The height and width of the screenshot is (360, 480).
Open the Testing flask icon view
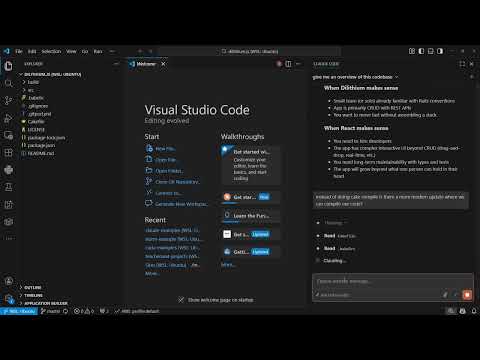click(x=9, y=187)
